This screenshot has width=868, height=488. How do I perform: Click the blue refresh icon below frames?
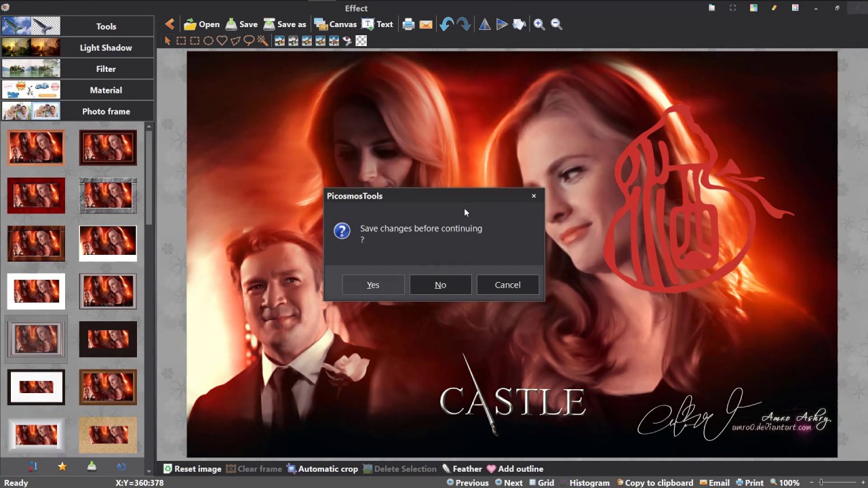(x=121, y=466)
